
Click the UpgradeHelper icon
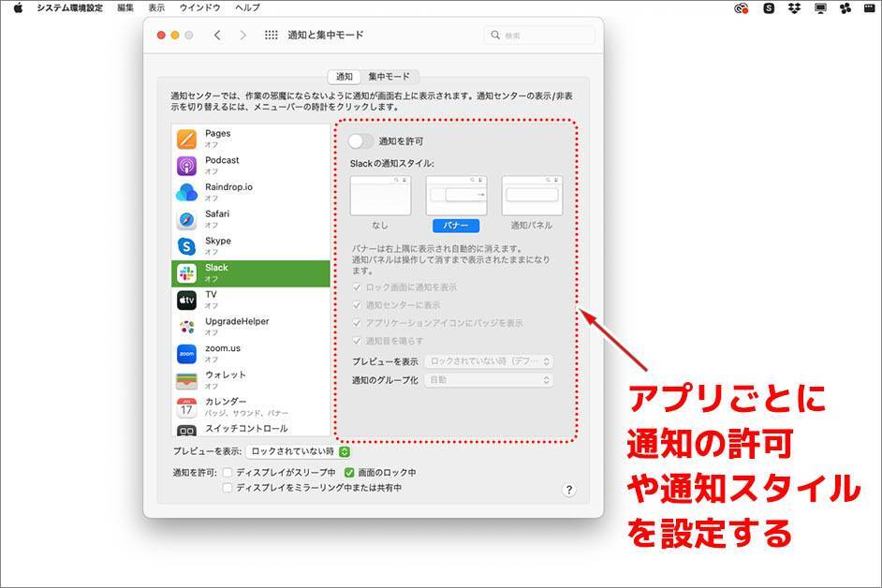click(186, 327)
